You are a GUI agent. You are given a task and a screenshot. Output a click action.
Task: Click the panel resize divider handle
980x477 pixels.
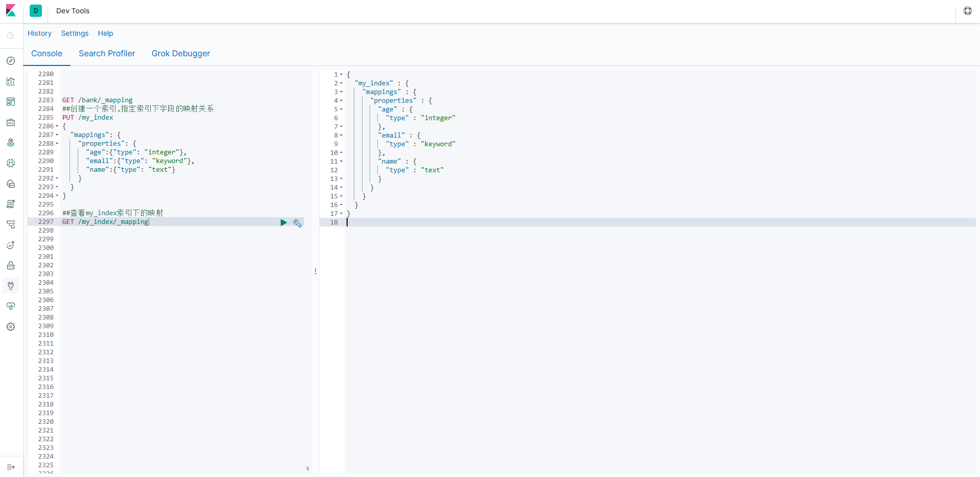(x=315, y=271)
